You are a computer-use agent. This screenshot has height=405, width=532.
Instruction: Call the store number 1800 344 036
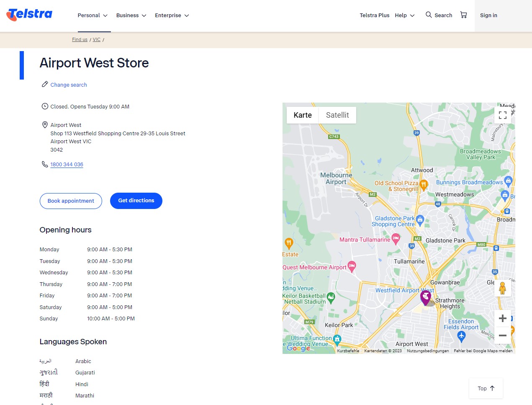coord(67,165)
